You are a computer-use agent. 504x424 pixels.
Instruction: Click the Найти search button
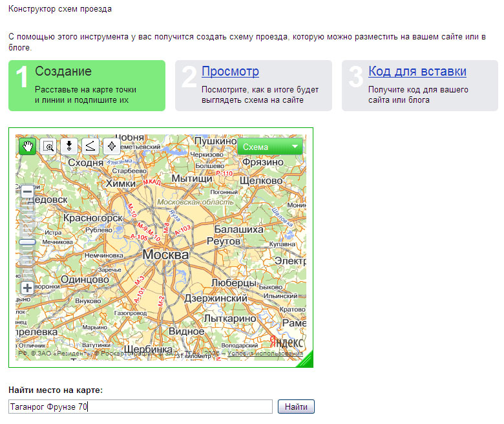[x=296, y=407]
